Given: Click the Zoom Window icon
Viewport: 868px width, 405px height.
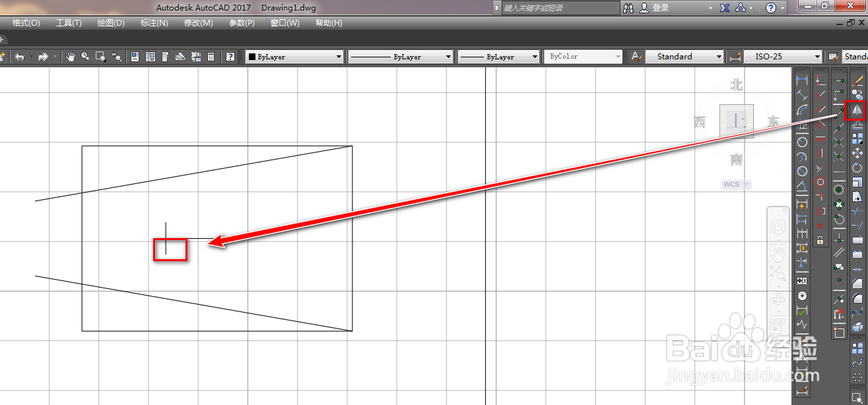Looking at the screenshot, I should coord(100,57).
